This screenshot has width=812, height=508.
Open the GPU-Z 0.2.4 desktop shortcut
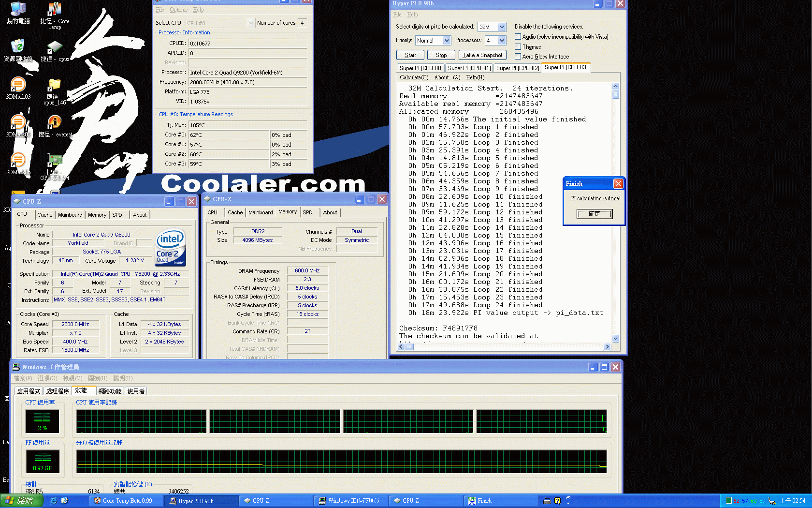point(55,167)
